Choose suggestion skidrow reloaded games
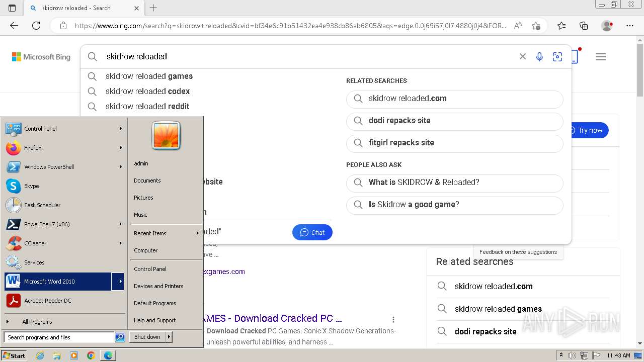 coord(149,76)
